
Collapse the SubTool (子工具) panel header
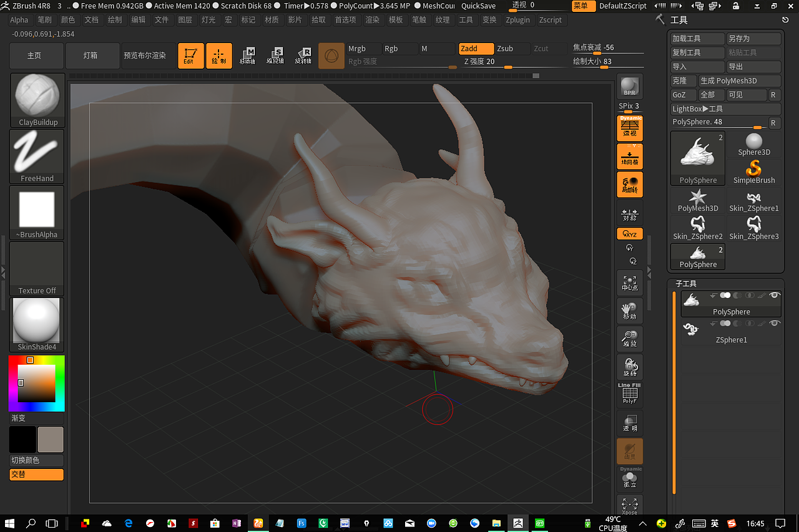[x=686, y=283]
